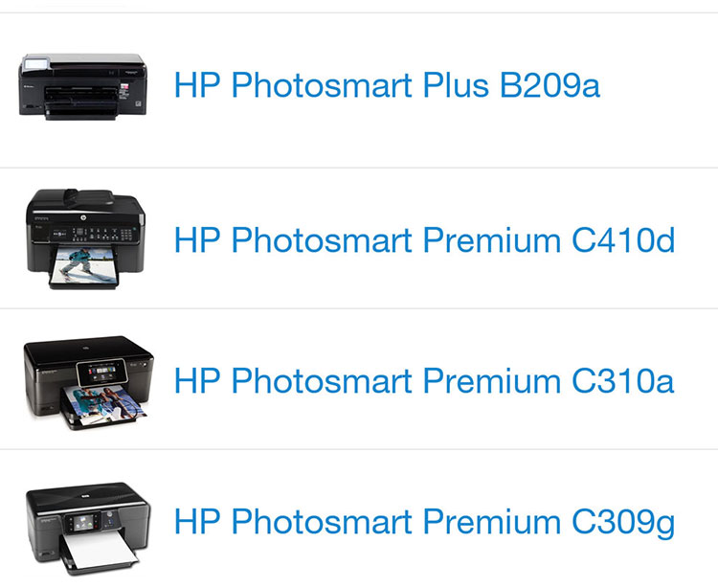Open the HP Photosmart Premium C410d link
Viewport: 718px width, 588px height.
tap(424, 240)
